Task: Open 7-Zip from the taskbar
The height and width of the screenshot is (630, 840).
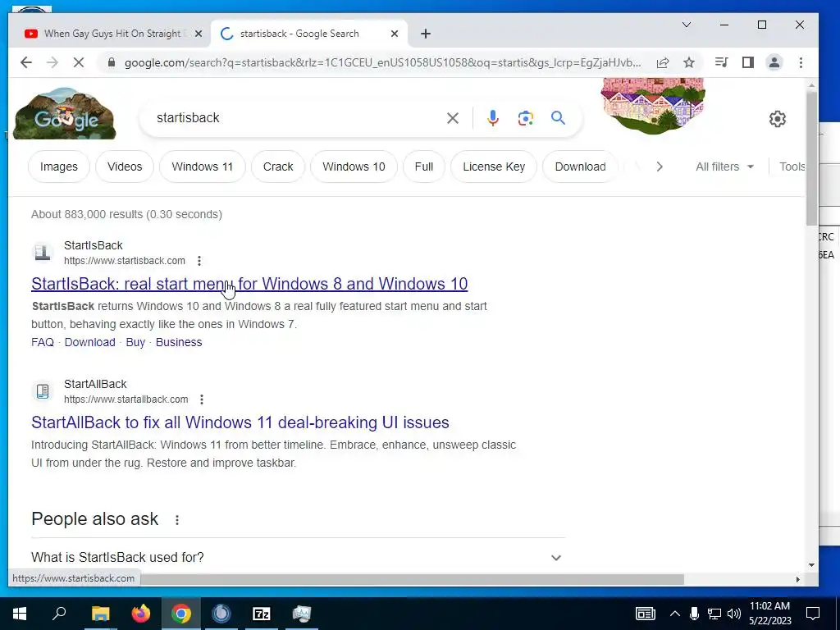Action: click(262, 614)
